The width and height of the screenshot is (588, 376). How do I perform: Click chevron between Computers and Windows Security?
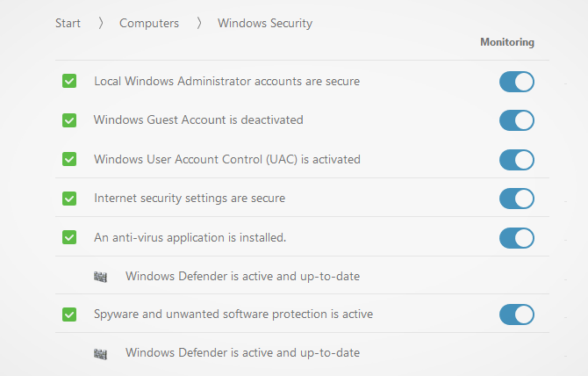point(198,23)
